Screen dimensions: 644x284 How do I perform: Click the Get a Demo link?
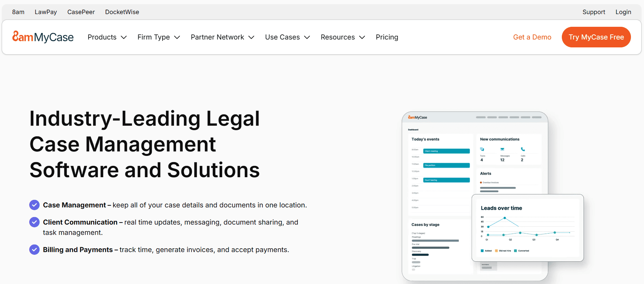(x=532, y=37)
